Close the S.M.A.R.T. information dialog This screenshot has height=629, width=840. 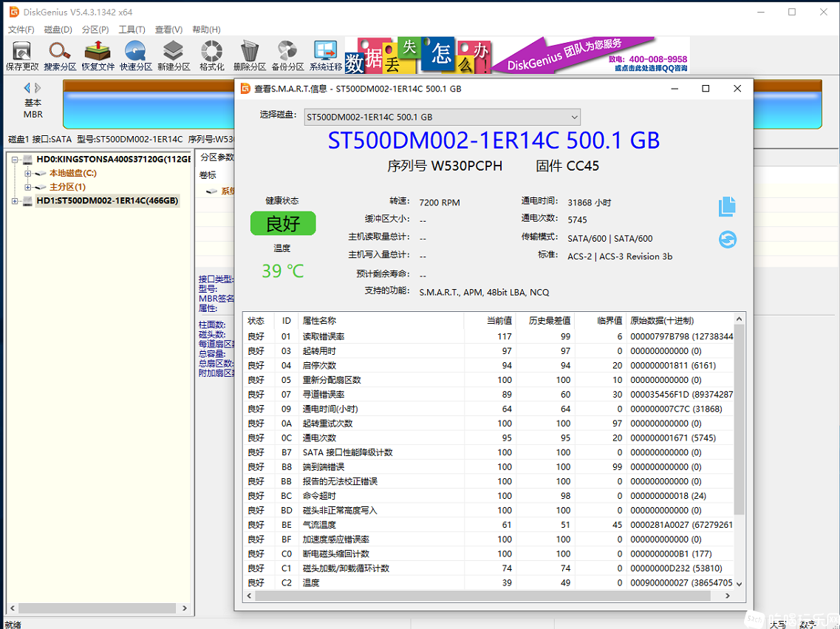coord(738,89)
